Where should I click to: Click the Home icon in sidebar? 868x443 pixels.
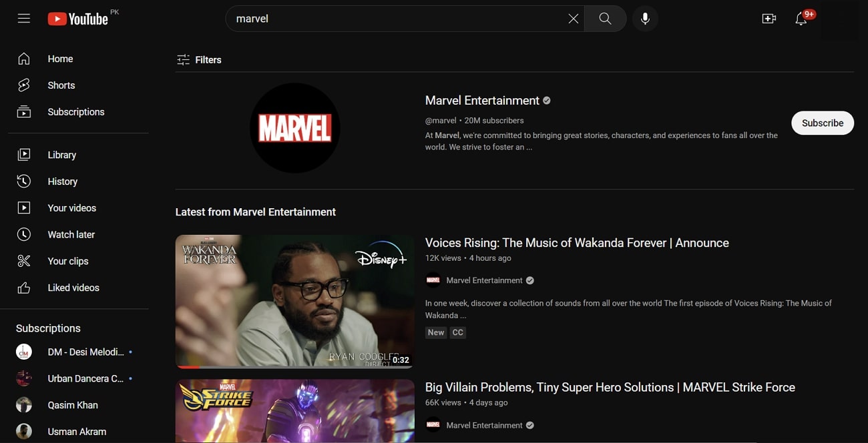click(24, 59)
